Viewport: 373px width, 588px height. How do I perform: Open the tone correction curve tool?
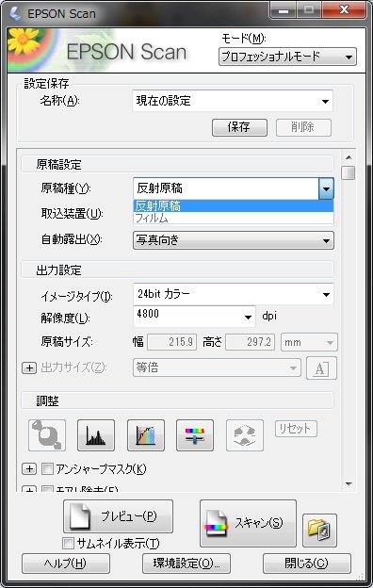pyautogui.click(x=146, y=435)
